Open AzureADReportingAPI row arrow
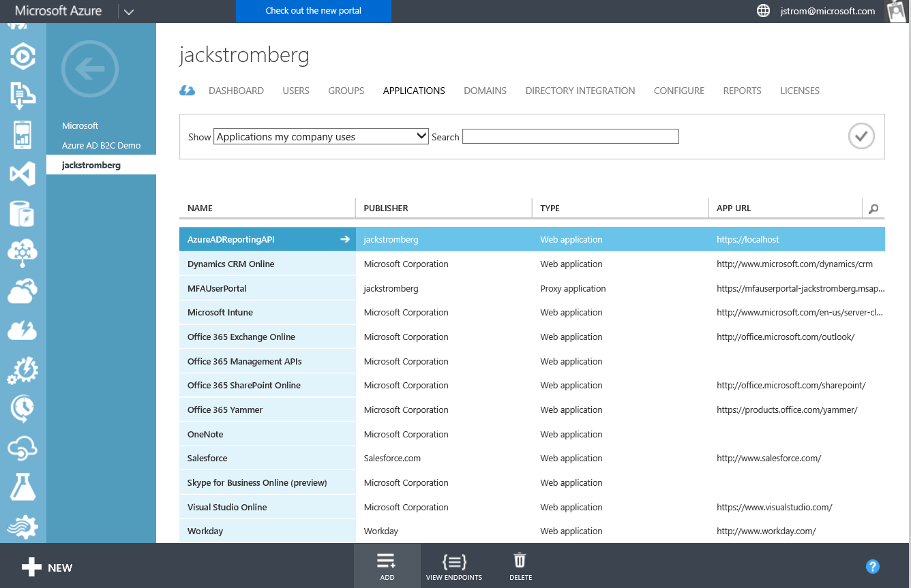The height and width of the screenshot is (588, 911). coord(344,239)
